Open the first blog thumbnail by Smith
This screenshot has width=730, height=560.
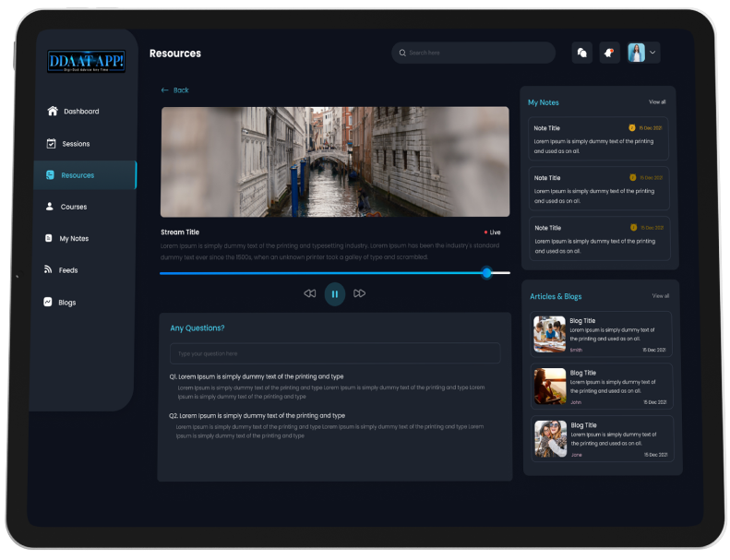click(x=550, y=335)
